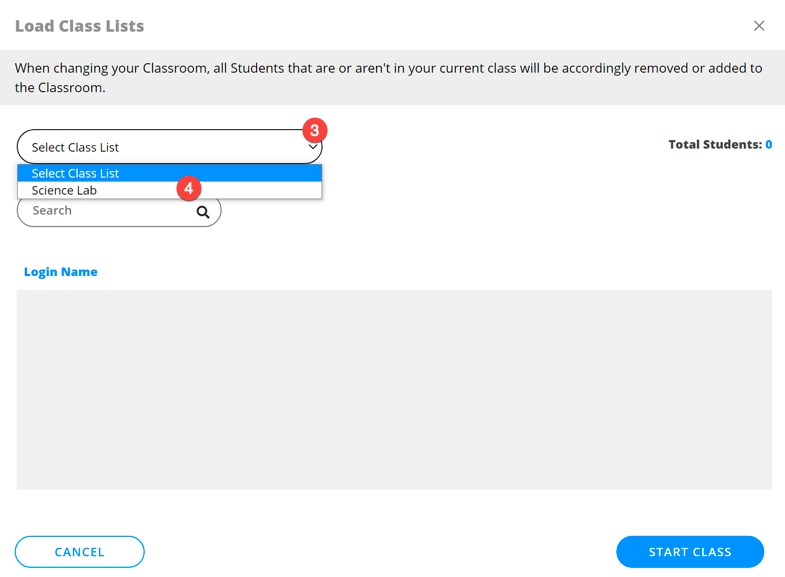The width and height of the screenshot is (785, 577).
Task: Click the magnifying glass search icon
Action: [x=203, y=212]
